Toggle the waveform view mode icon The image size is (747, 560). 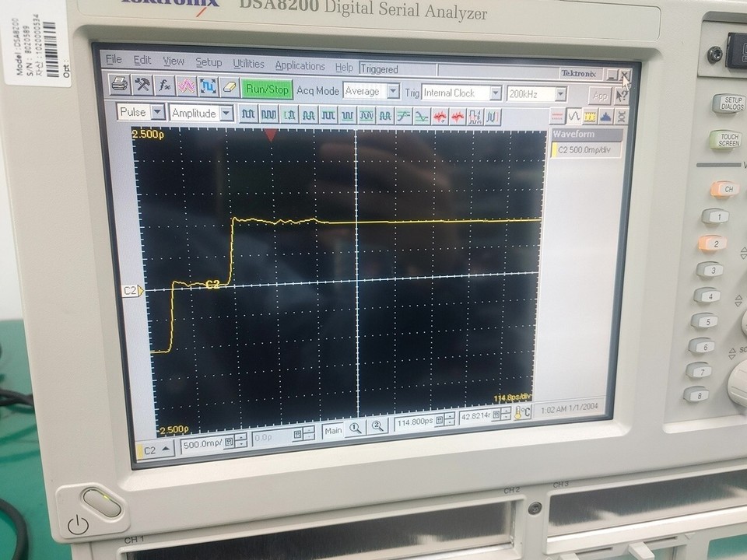pos(576,117)
